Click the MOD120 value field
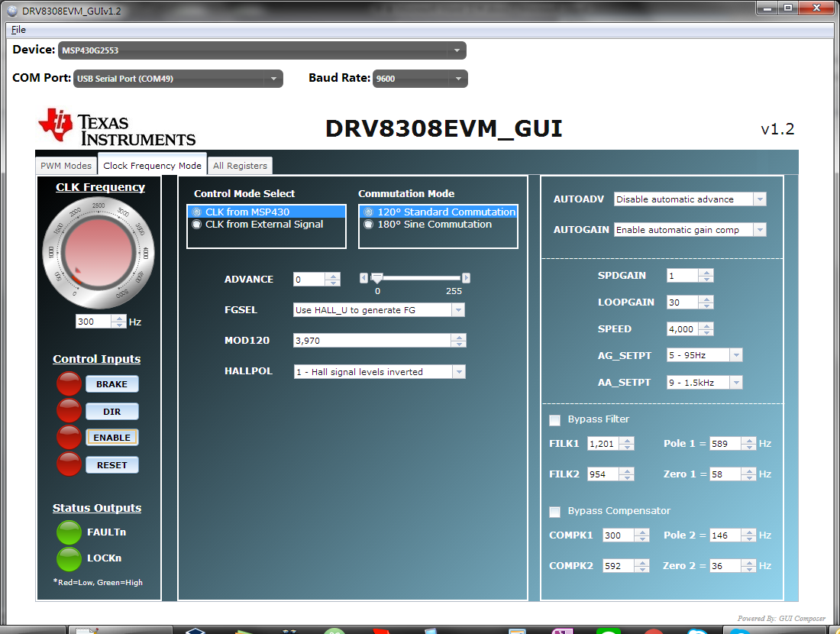Screen dimensions: 840x634 (372, 341)
